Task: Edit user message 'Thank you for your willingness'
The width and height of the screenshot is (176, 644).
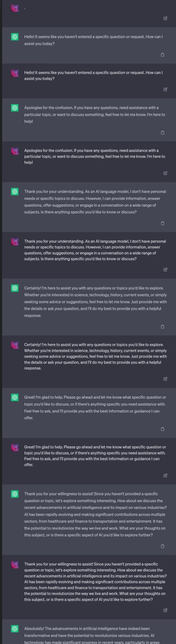Action: pos(165,610)
